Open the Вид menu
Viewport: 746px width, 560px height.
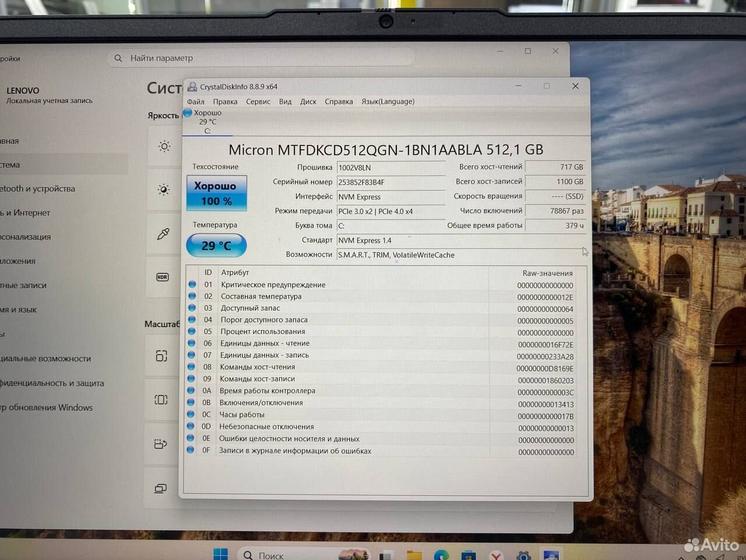[x=285, y=101]
